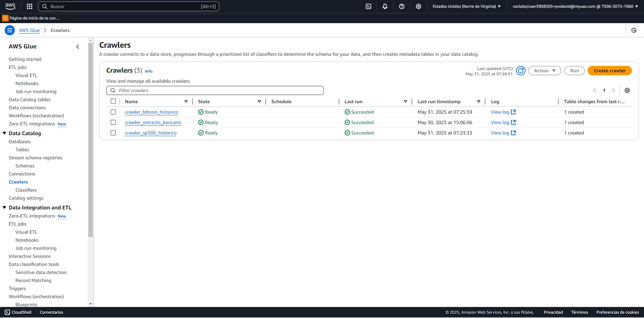This screenshot has height=318, width=644.
Task: Click the Filter crawlers input
Action: [215, 90]
